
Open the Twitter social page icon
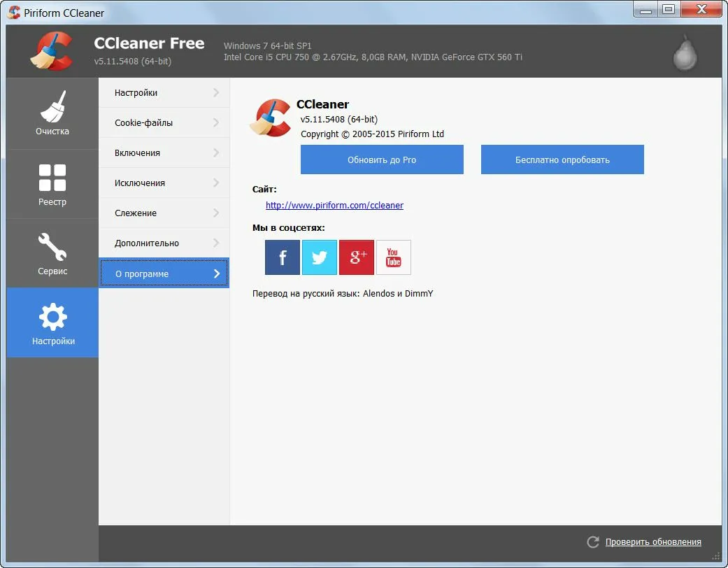click(320, 257)
